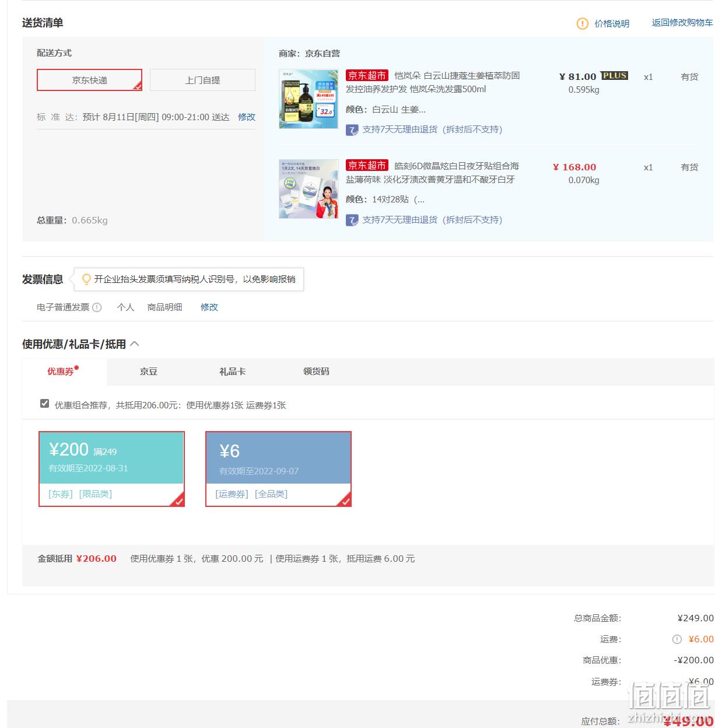Open the 价格说明 link
This screenshot has height=728, width=715.
tap(612, 24)
